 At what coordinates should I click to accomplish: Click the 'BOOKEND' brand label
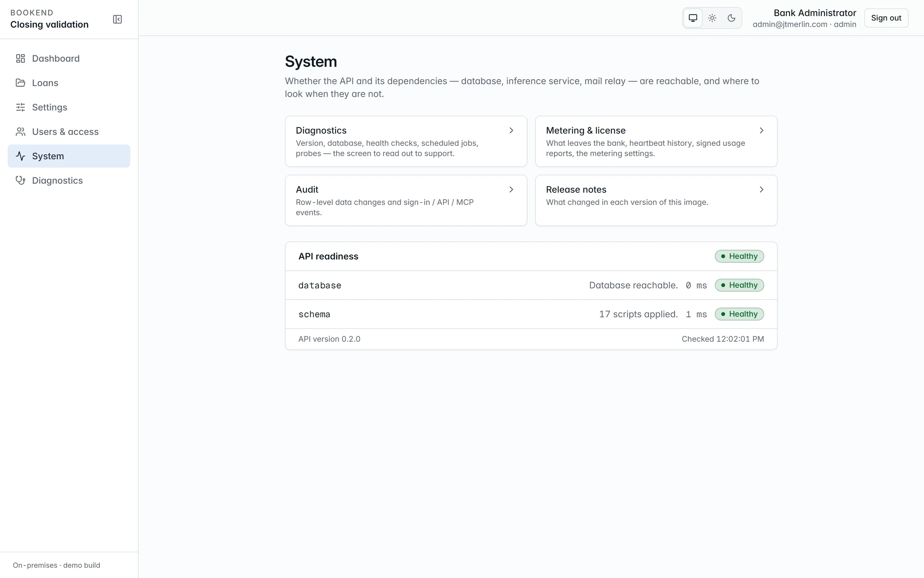[x=32, y=13]
